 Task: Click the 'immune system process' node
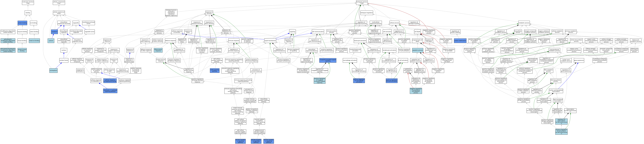click(332, 32)
